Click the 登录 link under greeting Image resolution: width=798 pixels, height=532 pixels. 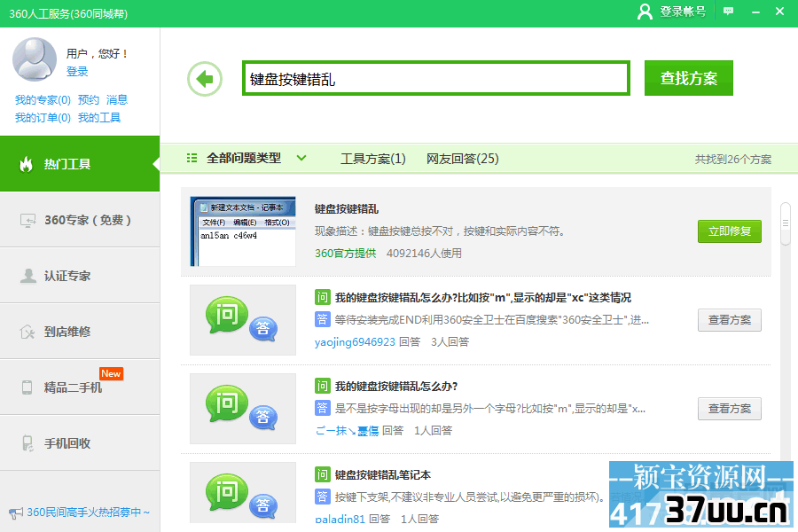[x=77, y=71]
